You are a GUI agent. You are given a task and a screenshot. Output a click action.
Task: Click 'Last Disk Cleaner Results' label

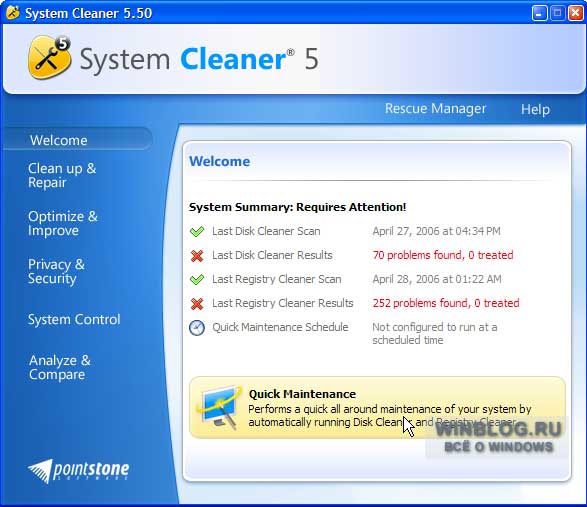click(x=272, y=255)
